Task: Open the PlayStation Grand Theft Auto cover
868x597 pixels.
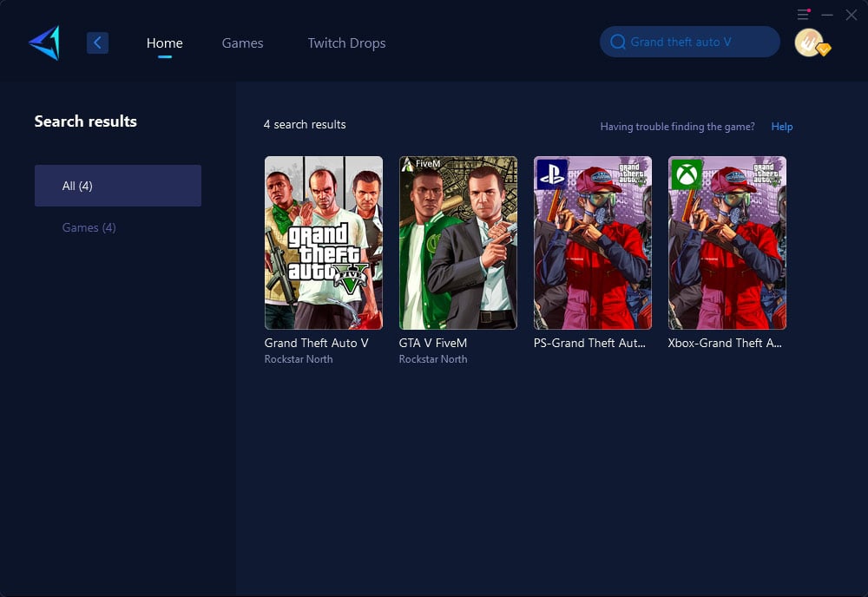Action: pos(593,243)
